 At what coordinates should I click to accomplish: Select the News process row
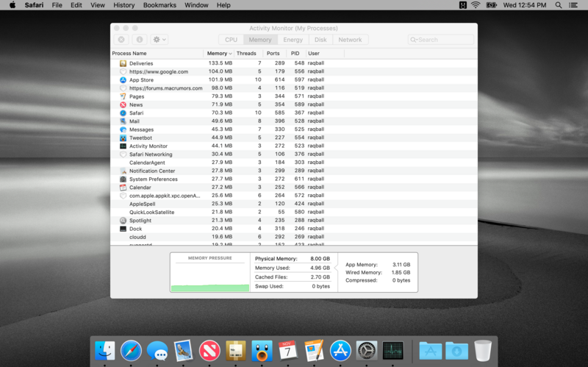tap(294, 104)
